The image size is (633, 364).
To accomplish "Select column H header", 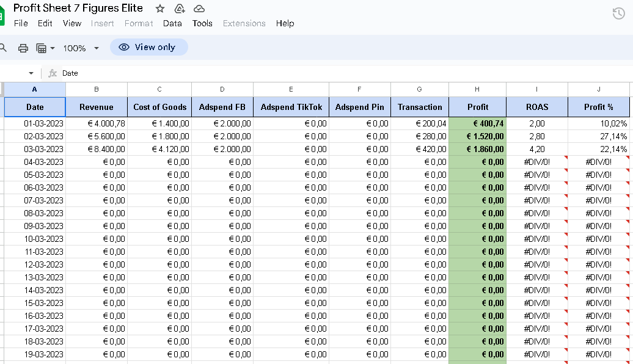I will pos(477,89).
